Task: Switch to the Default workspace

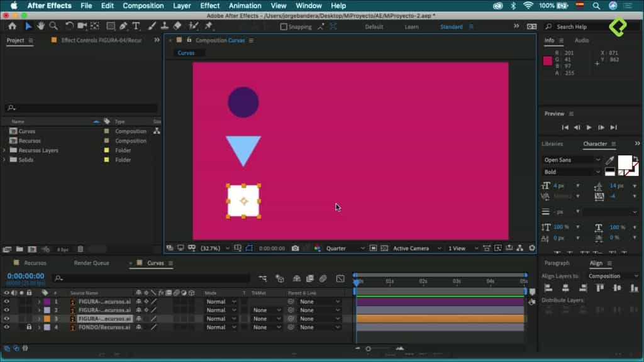Action: (374, 26)
